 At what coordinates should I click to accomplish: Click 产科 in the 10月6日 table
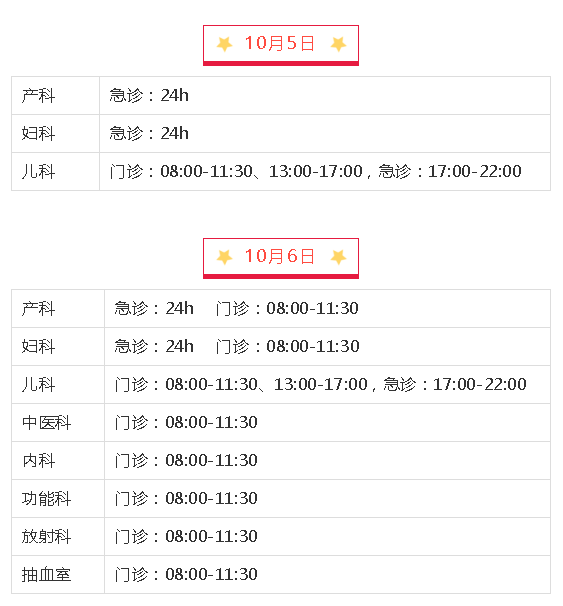38,308
